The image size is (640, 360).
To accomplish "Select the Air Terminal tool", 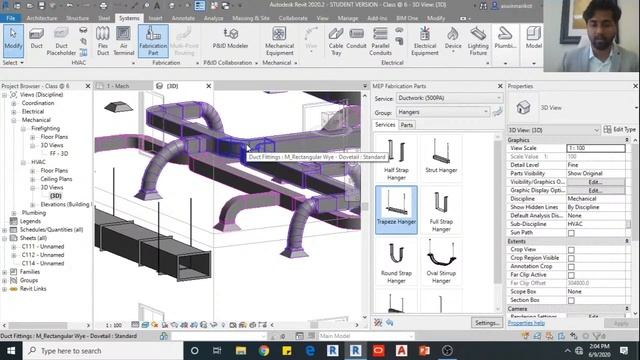I will click(124, 41).
